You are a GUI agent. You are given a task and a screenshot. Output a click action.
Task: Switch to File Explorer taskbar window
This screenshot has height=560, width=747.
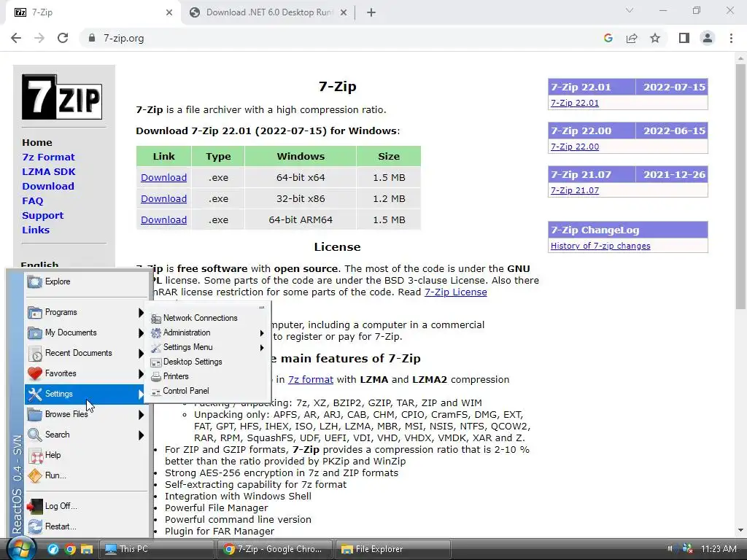pyautogui.click(x=393, y=549)
